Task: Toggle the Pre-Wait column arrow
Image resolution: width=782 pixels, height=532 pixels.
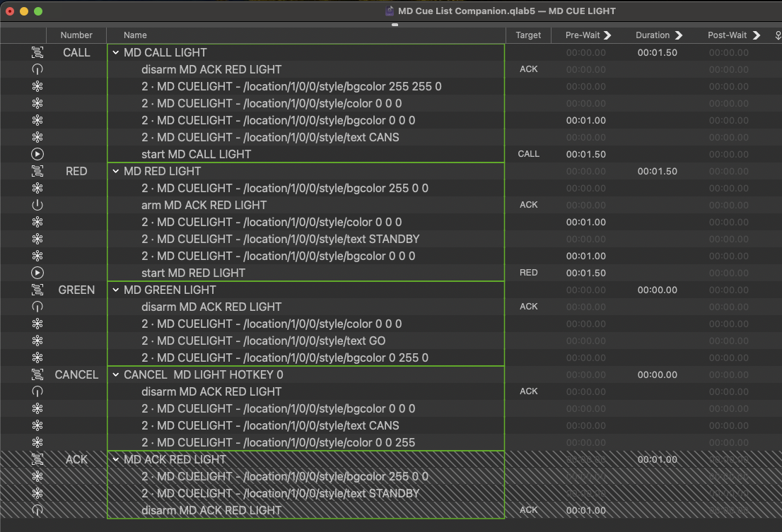Action: [607, 35]
